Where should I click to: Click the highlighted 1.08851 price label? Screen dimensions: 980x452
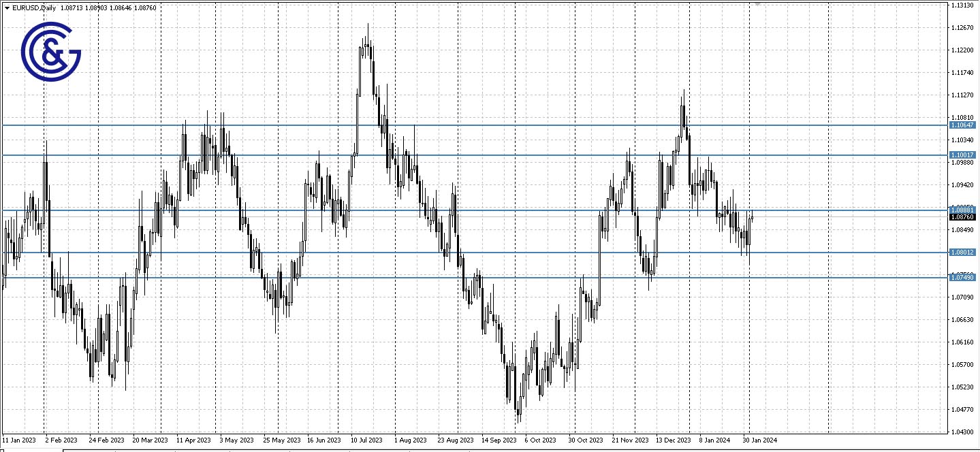962,210
